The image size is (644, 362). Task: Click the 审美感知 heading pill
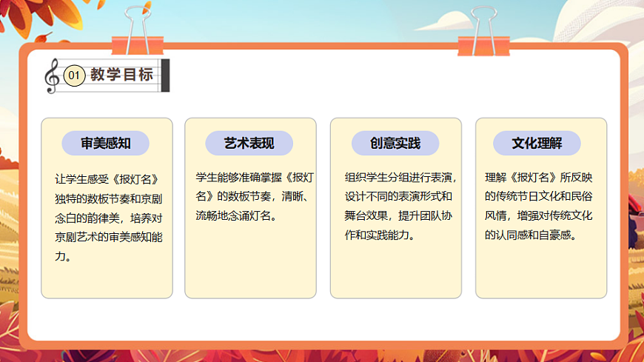(x=106, y=143)
